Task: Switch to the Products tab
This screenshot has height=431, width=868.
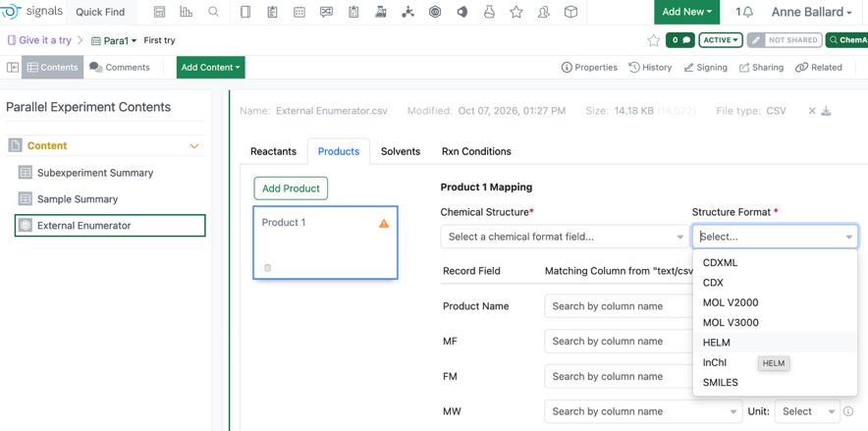Action: click(x=339, y=151)
